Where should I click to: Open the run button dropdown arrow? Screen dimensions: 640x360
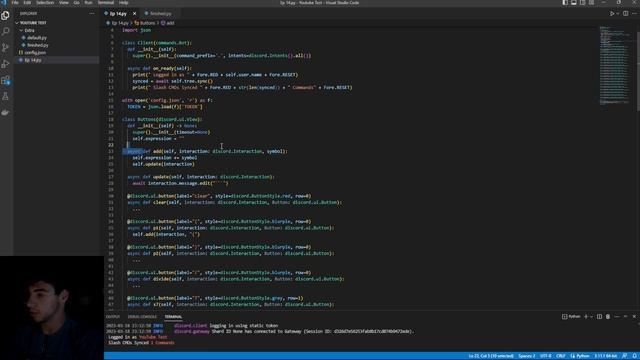point(618,13)
